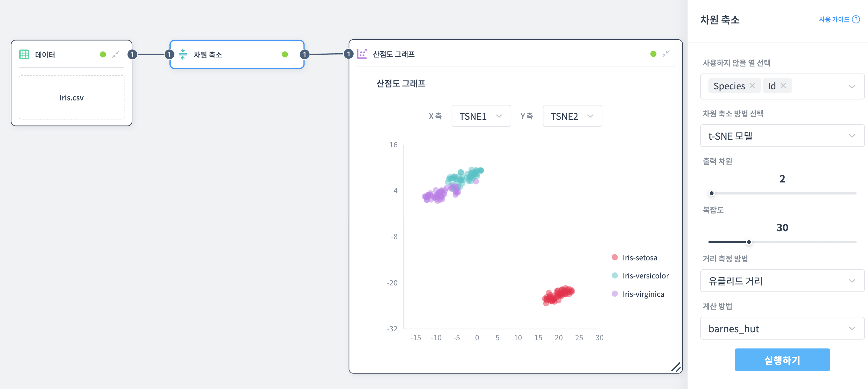Remove the Id tag with its × mark
868x389 pixels.
pos(784,86)
